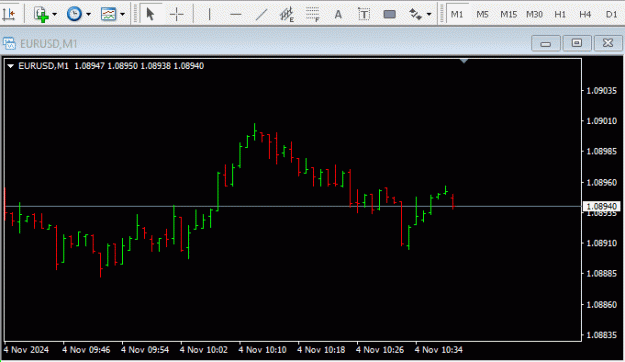This screenshot has width=625, height=362.
Task: Click the EURUSD,M1 window title text
Action: click(x=48, y=43)
